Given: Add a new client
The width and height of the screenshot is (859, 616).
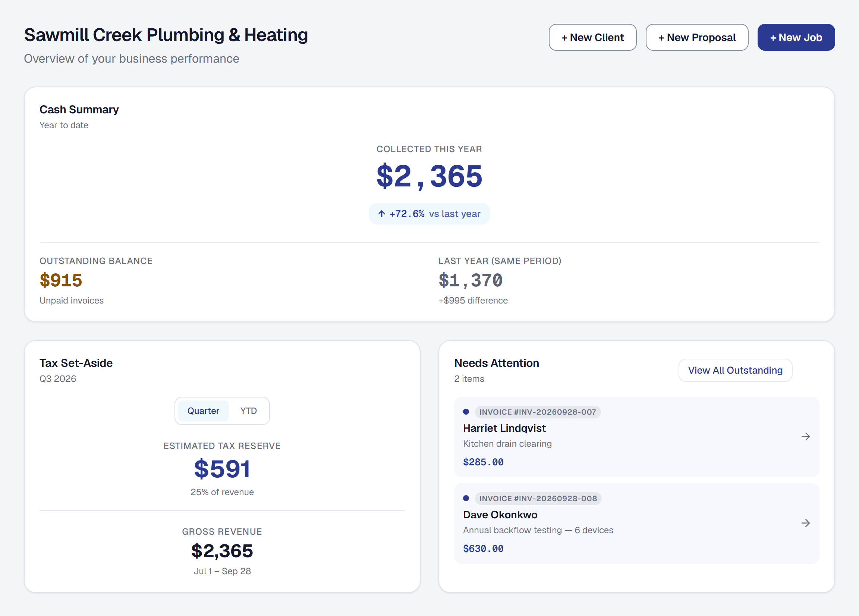Looking at the screenshot, I should [x=592, y=37].
